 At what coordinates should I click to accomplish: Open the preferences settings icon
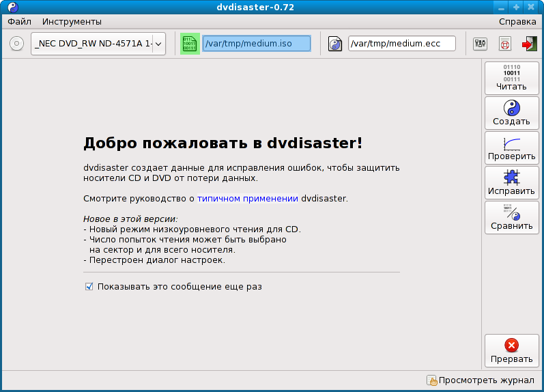[480, 44]
